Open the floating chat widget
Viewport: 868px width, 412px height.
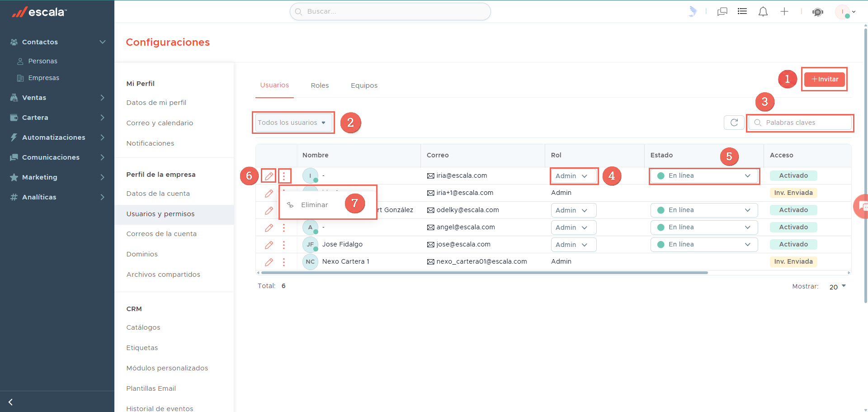pos(861,206)
